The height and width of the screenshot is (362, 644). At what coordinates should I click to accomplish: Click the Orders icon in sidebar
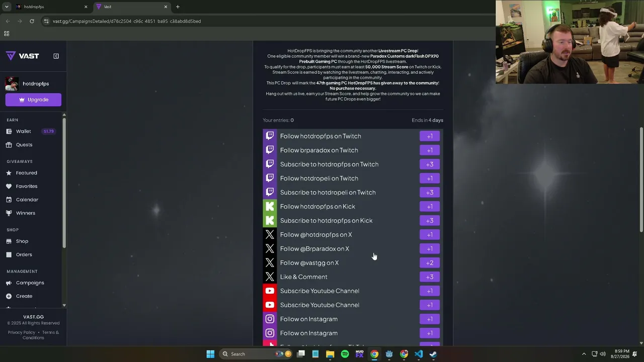9,254
